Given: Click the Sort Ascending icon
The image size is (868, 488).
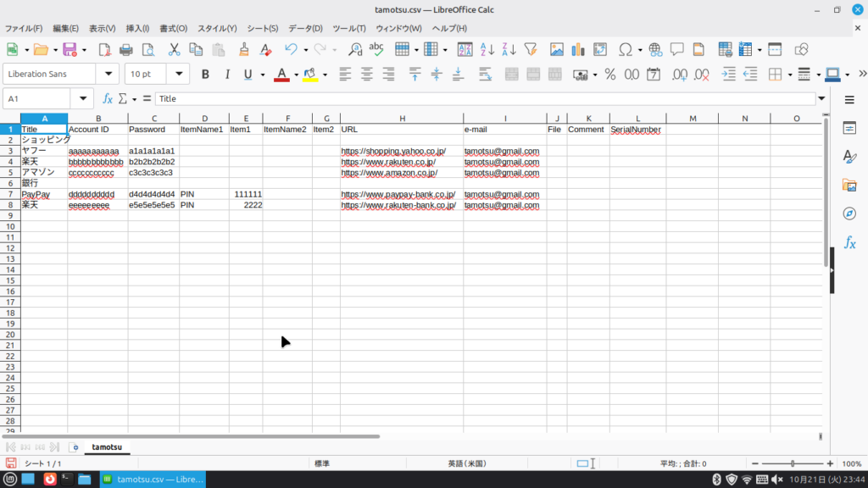Looking at the screenshot, I should point(487,49).
